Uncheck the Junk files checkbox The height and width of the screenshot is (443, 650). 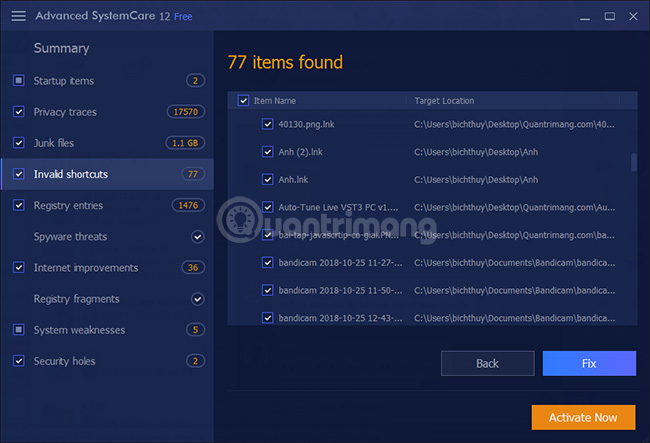tap(19, 143)
